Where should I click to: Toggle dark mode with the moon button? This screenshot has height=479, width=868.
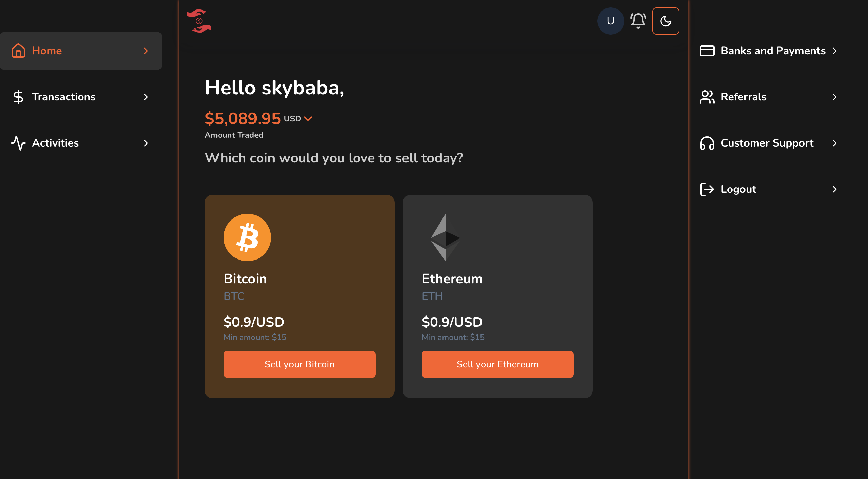coord(665,21)
